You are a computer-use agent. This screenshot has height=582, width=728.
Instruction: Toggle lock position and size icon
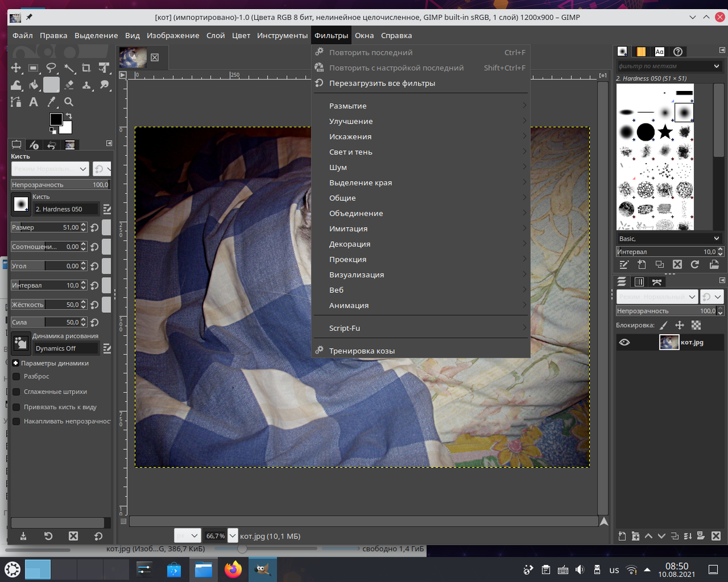(x=679, y=326)
